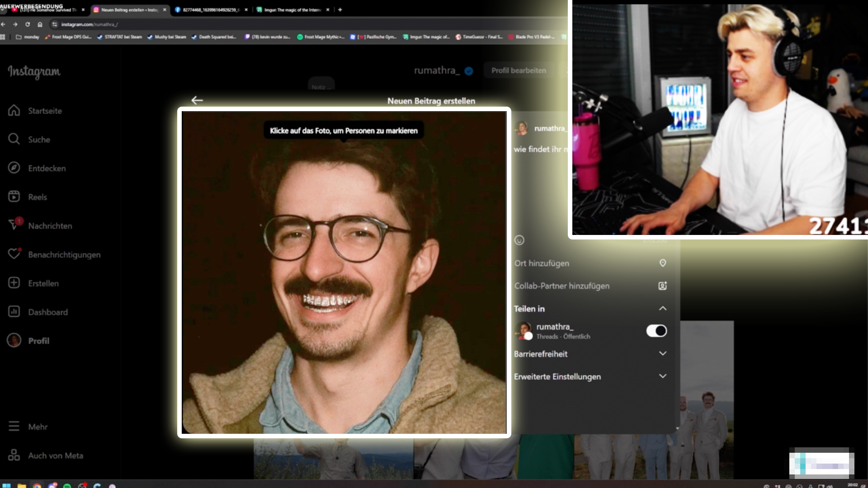Open the emoji picker smiley icon
Image resolution: width=868 pixels, height=488 pixels.
tap(519, 240)
